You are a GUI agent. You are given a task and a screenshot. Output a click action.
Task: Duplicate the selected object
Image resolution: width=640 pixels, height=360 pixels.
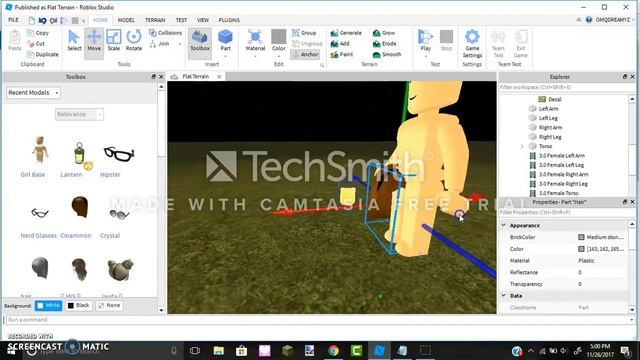tap(42, 54)
